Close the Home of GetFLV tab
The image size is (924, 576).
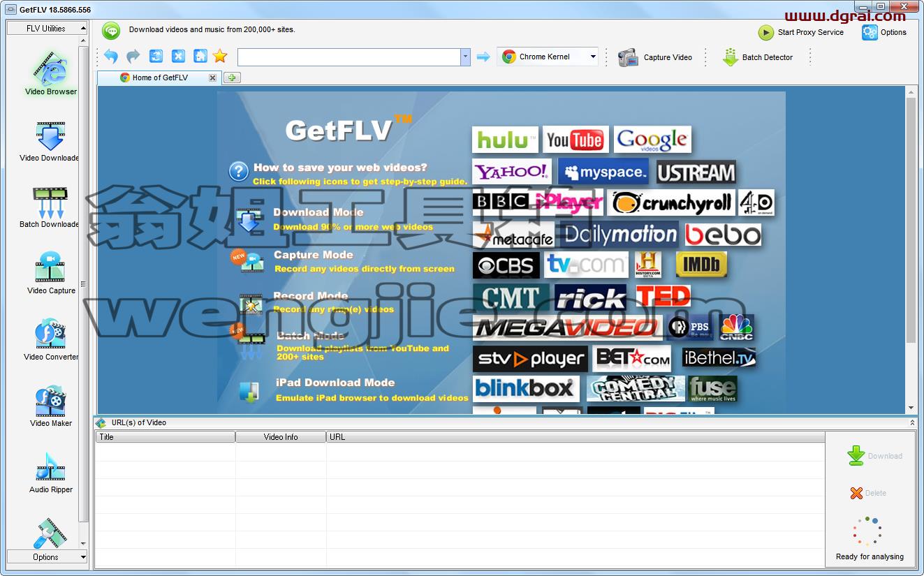pos(212,77)
